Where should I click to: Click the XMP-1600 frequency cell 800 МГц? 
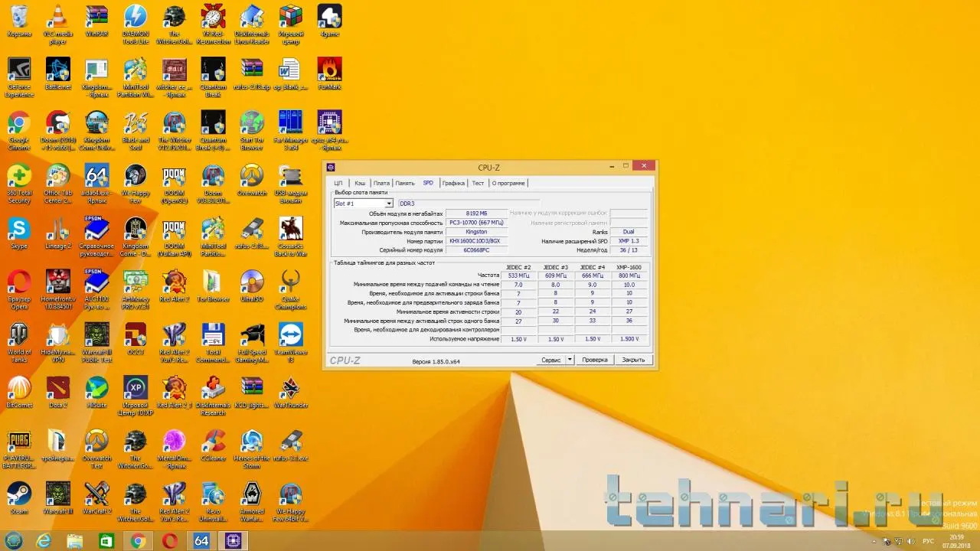[x=629, y=275]
